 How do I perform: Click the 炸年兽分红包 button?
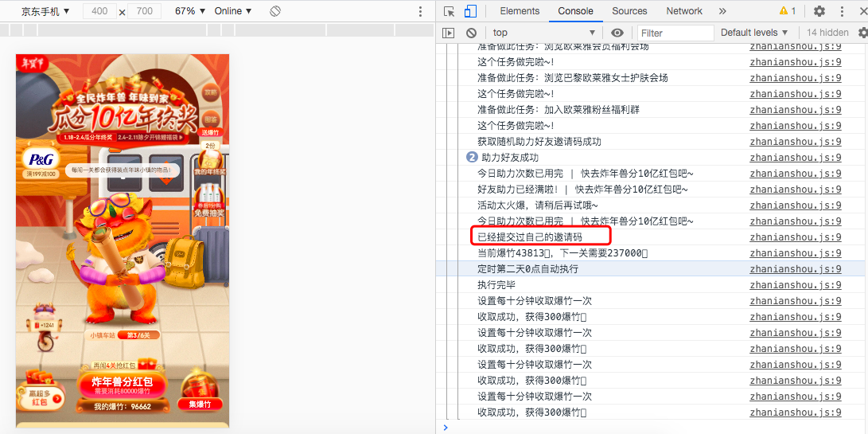[121, 385]
